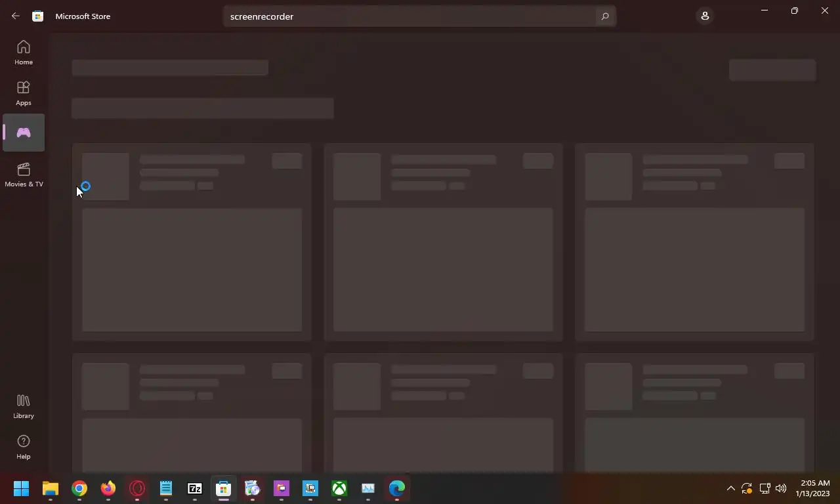Open the notepad app taskbar icon
The width and height of the screenshot is (840, 504).
(166, 488)
